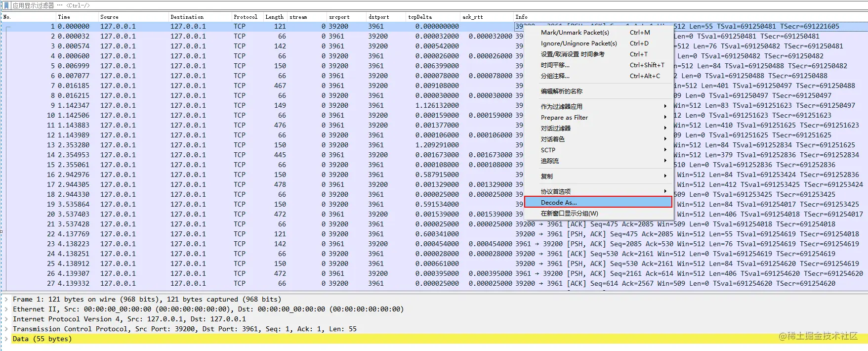Expand Transmission Control Protocol row
This screenshot has width=868, height=351.
pos(6,329)
